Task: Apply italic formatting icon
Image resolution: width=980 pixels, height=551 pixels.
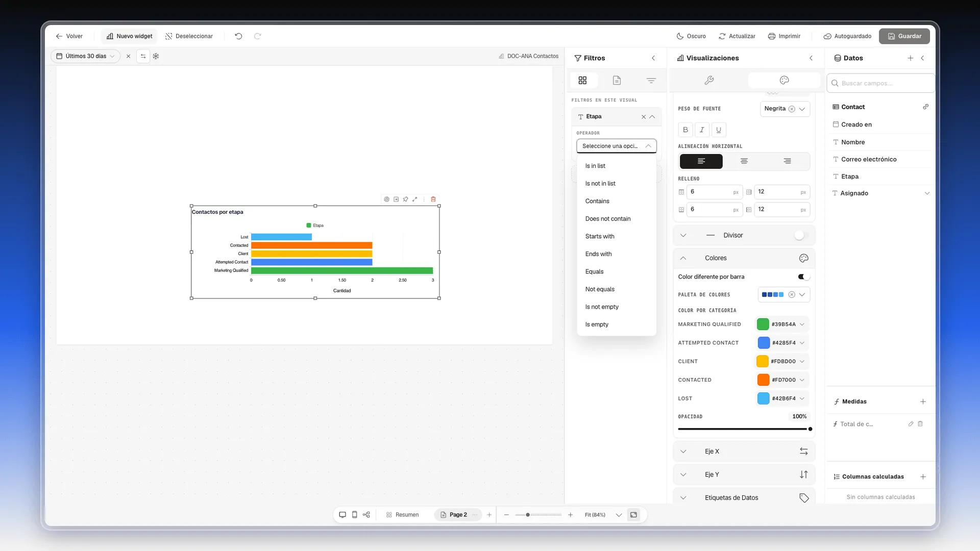Action: (x=702, y=130)
